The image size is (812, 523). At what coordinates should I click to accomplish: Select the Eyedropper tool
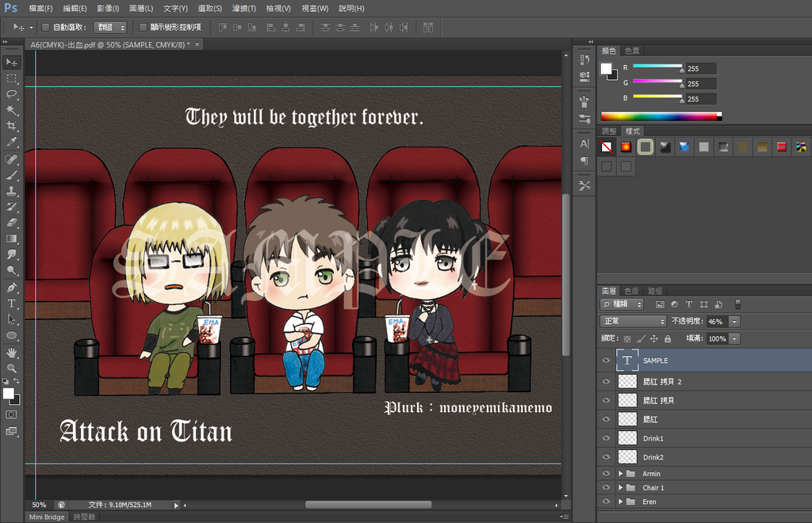click(x=11, y=143)
